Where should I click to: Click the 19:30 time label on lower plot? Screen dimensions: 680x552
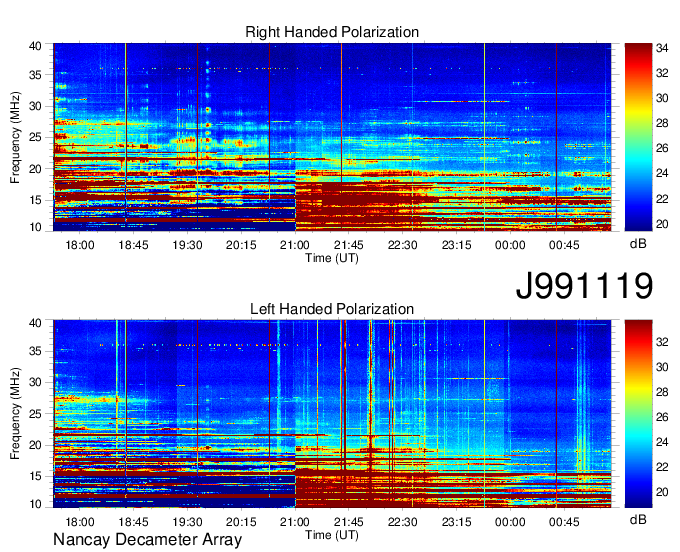(187, 522)
